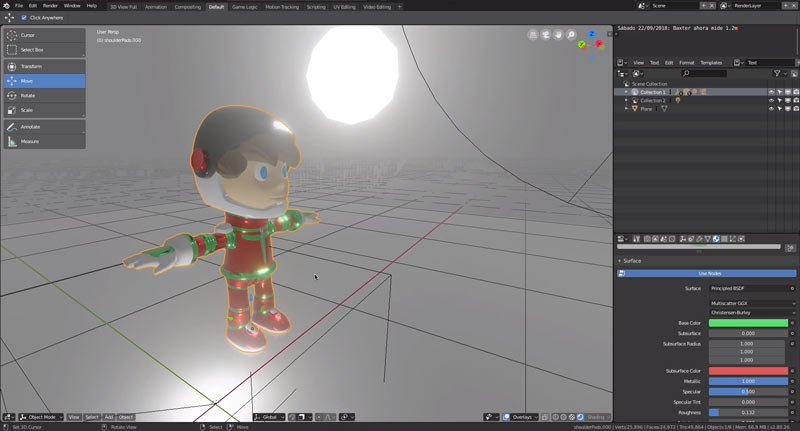Toggle Plane viewport monitor icon
The image size is (800, 431).
(788, 109)
